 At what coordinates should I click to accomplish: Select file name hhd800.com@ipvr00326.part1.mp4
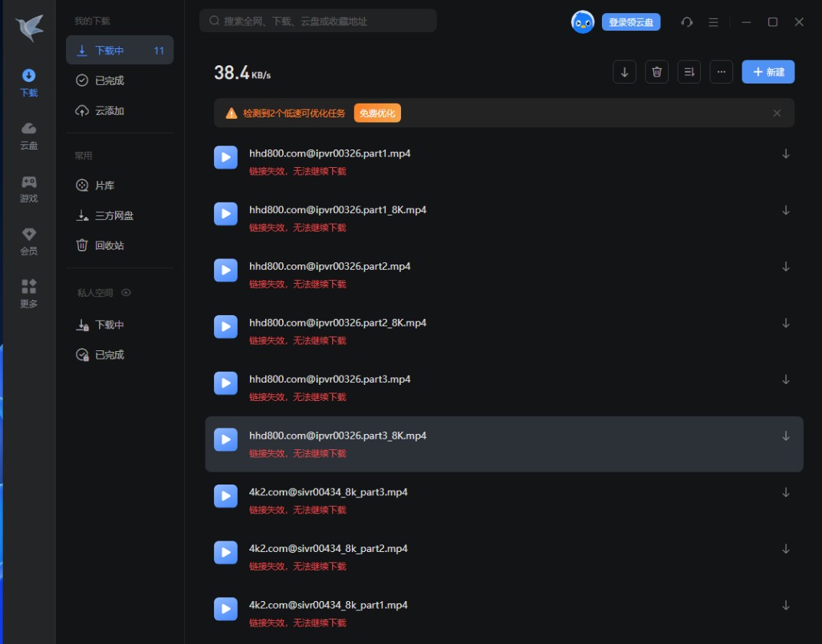[330, 153]
